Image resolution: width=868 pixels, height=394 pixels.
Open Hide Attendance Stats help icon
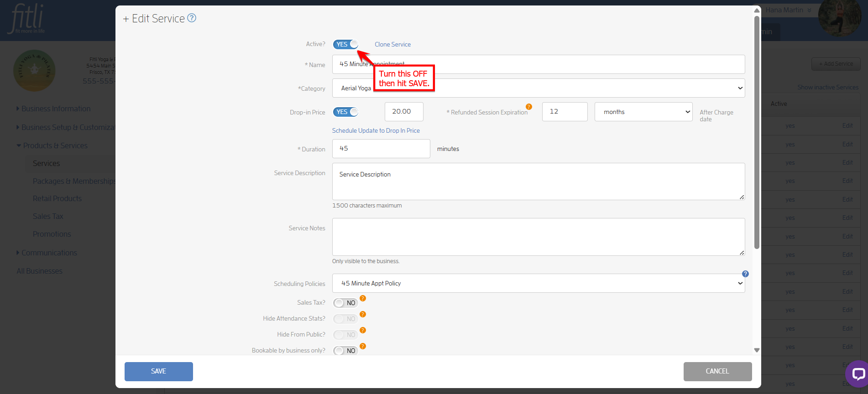pos(363,314)
